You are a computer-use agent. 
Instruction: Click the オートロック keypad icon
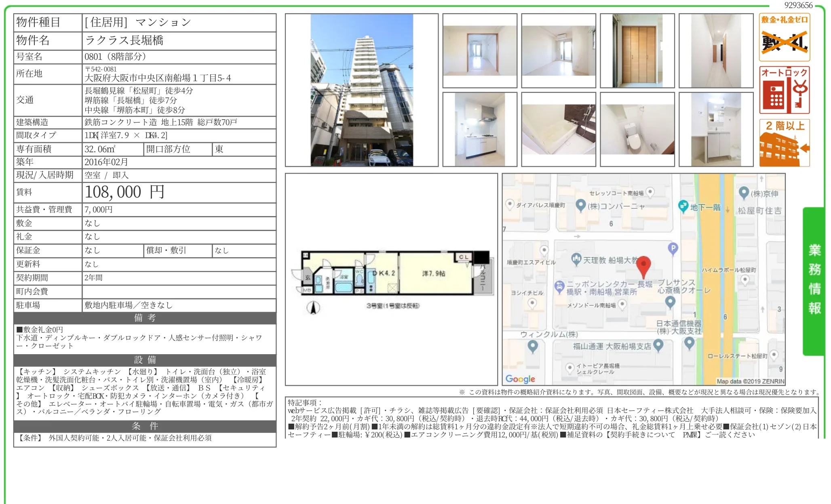click(784, 90)
